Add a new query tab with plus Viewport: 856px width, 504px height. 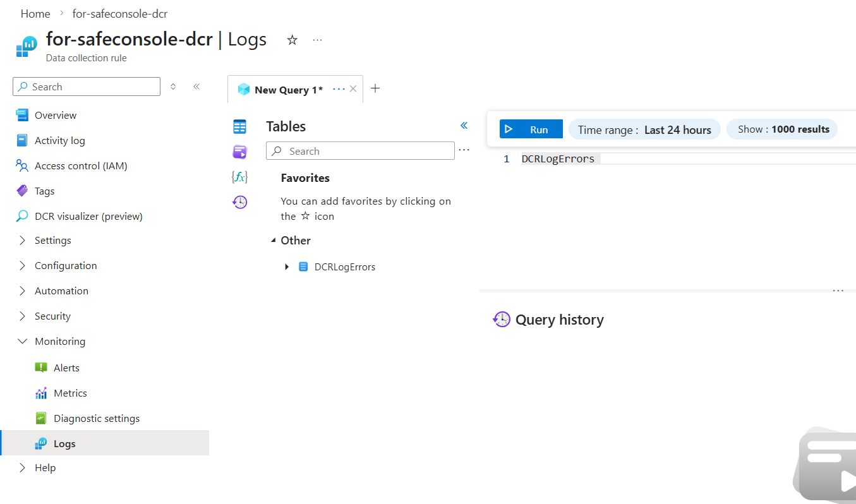tap(375, 88)
